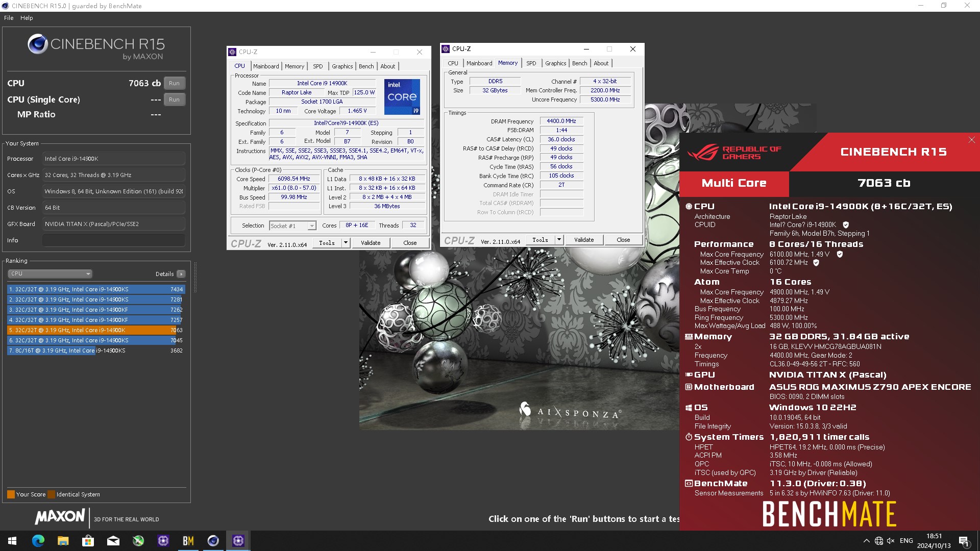Open the File menu in Cinebench
Viewport: 980px width, 551px height.
click(9, 18)
